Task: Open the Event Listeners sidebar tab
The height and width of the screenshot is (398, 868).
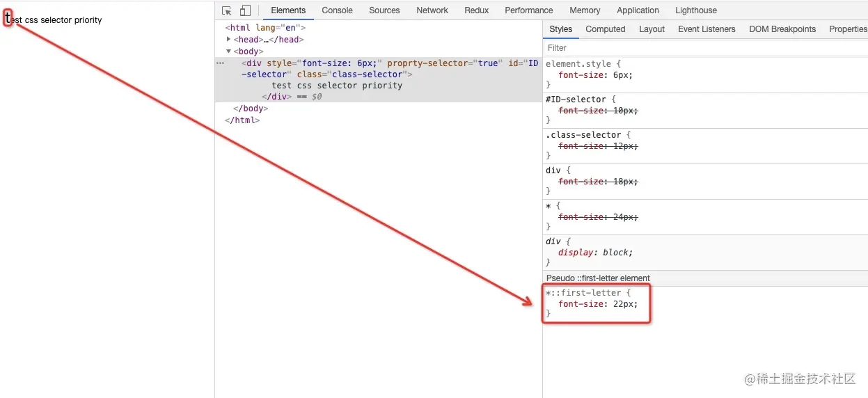Action: pyautogui.click(x=707, y=29)
